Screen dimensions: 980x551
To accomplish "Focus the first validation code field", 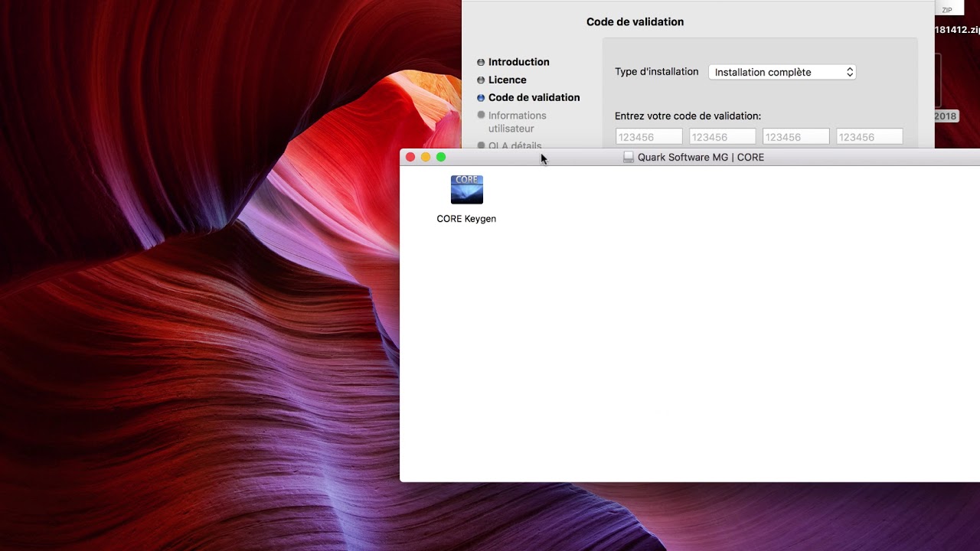I will (x=648, y=137).
